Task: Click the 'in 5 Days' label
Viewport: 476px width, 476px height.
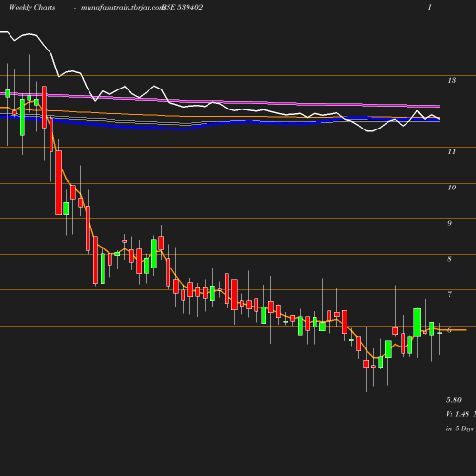Action: click(460, 429)
